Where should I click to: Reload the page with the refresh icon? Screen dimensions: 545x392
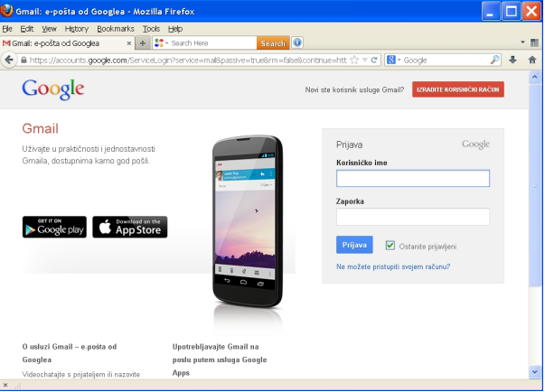374,61
